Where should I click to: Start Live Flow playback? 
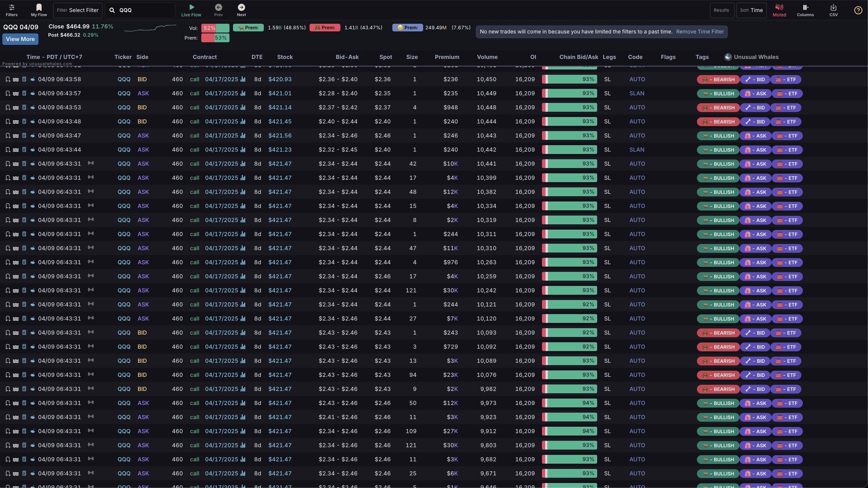(191, 10)
